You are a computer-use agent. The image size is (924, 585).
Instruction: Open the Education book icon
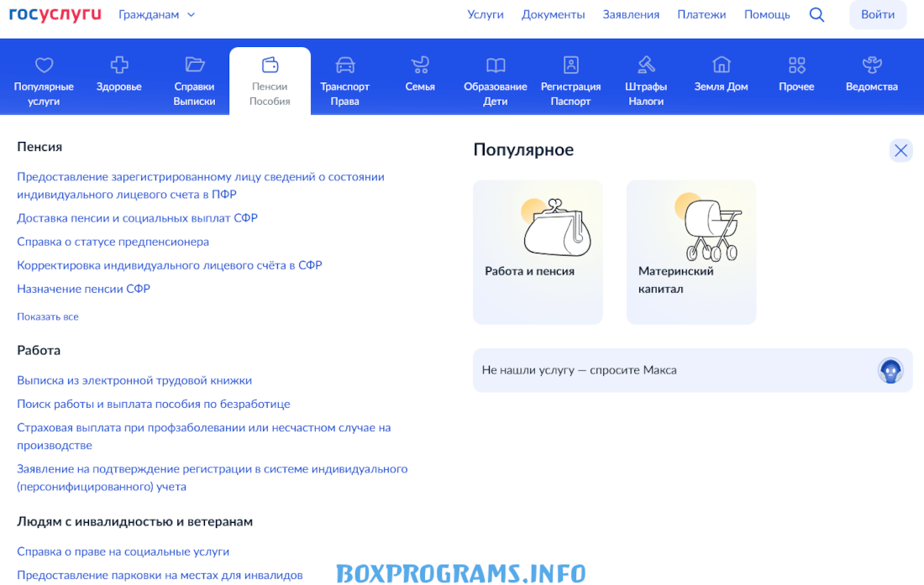(496, 65)
